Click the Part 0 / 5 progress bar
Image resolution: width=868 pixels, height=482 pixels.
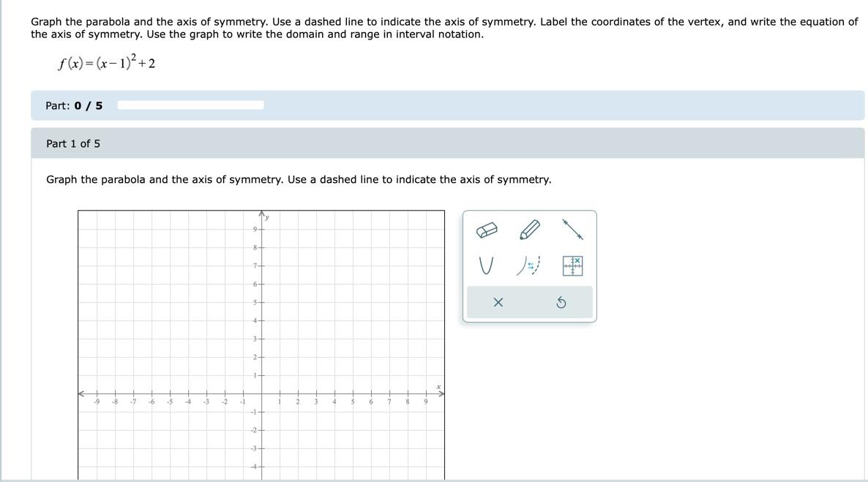click(190, 105)
